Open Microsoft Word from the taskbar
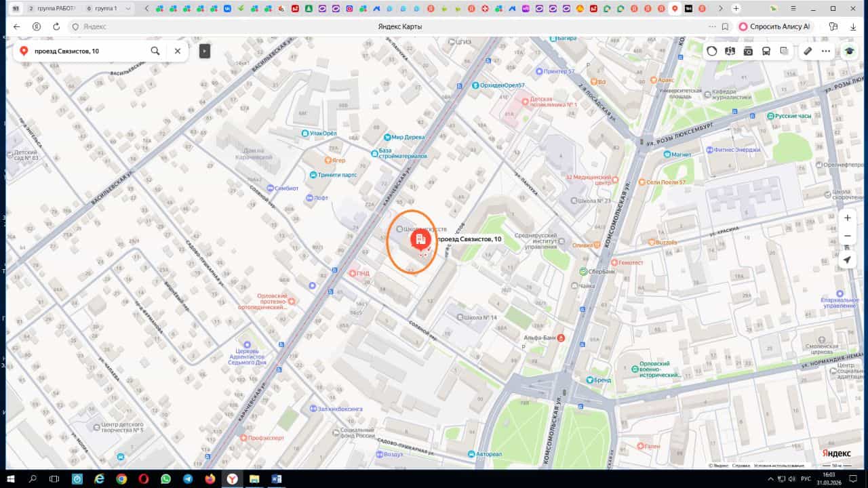868x488 pixels. pyautogui.click(x=277, y=479)
